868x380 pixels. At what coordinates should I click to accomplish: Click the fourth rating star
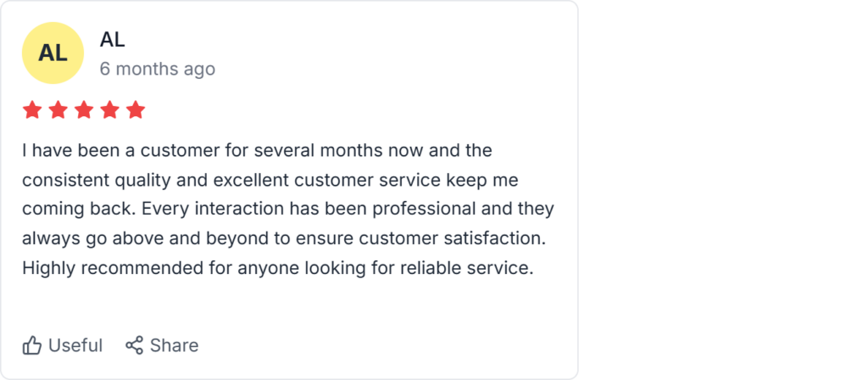point(110,110)
